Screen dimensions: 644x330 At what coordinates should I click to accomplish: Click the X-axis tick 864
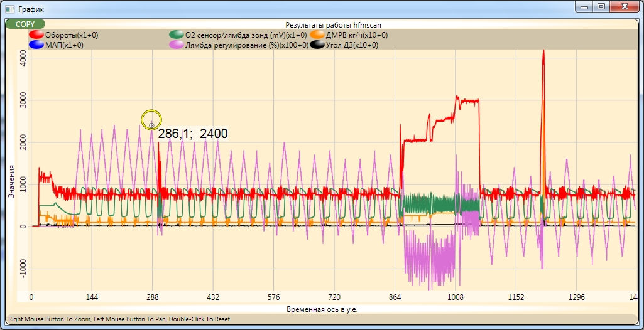pyautogui.click(x=395, y=297)
